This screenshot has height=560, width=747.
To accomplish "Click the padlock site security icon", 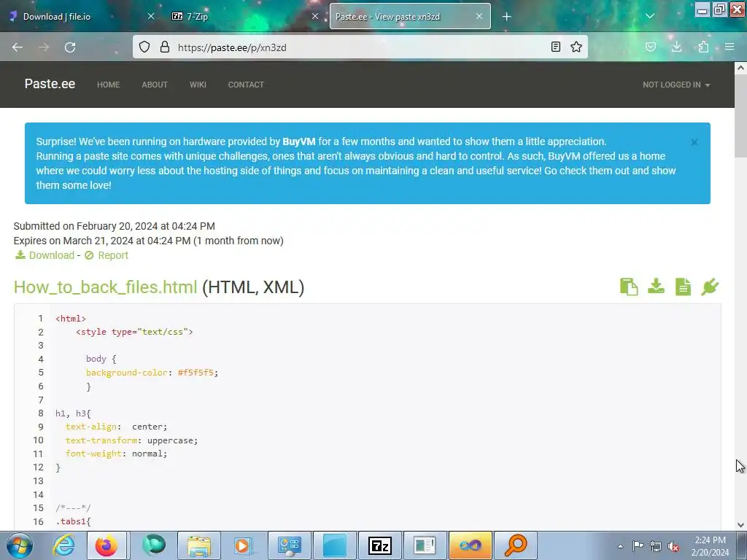I will pyautogui.click(x=165, y=47).
